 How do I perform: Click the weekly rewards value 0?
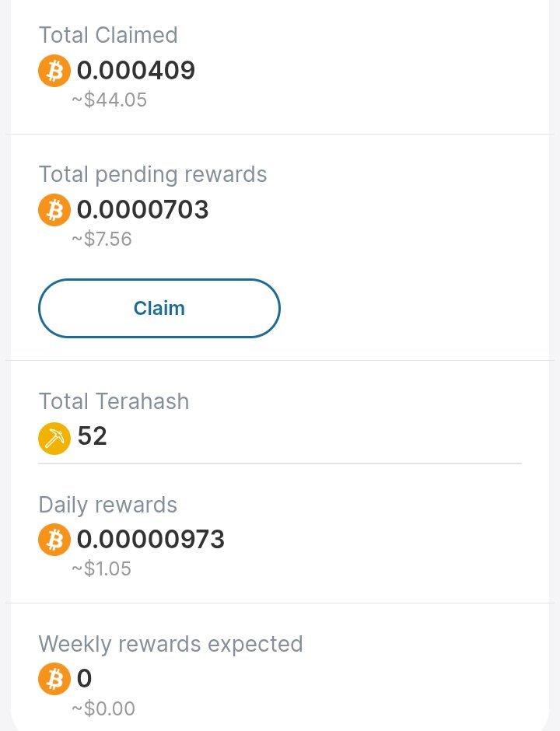pyautogui.click(x=85, y=678)
